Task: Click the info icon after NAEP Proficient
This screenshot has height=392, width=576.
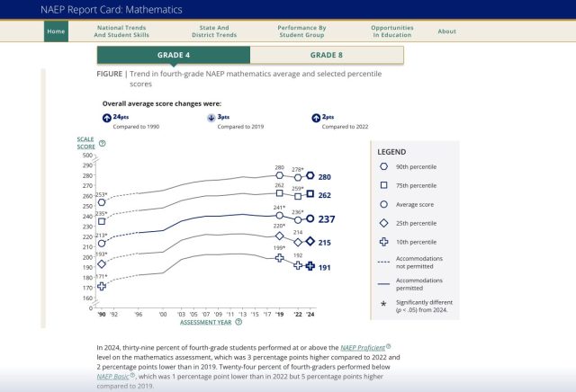Action: [x=388, y=346]
